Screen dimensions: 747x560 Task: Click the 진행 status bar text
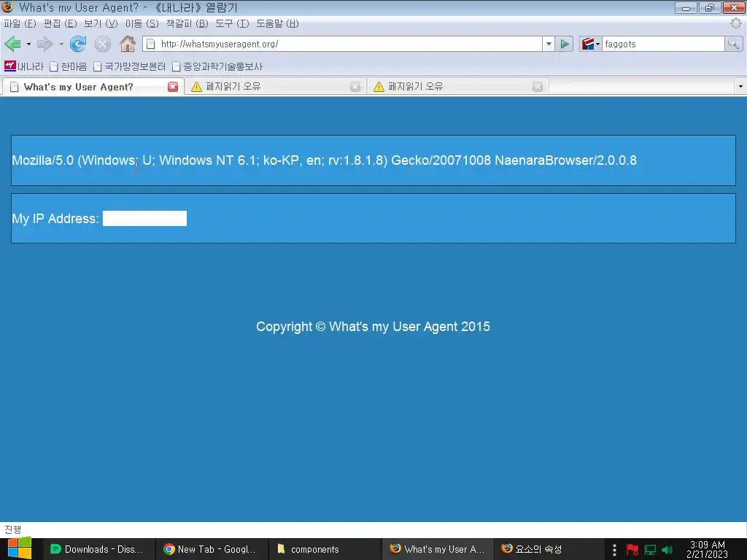click(13, 529)
